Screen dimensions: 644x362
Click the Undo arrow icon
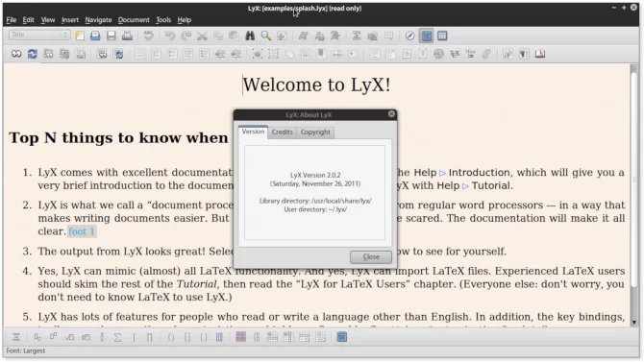[169, 36]
